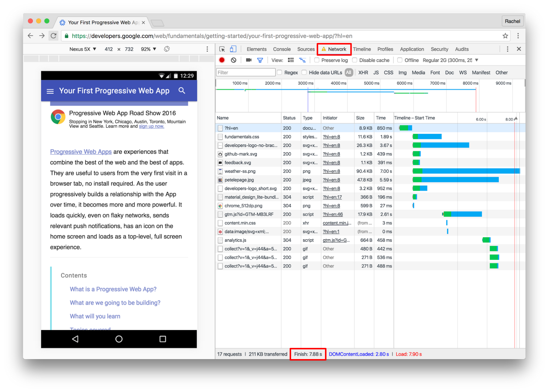The height and width of the screenshot is (392, 557).
Task: Sort requests by Size column
Action: pos(364,118)
